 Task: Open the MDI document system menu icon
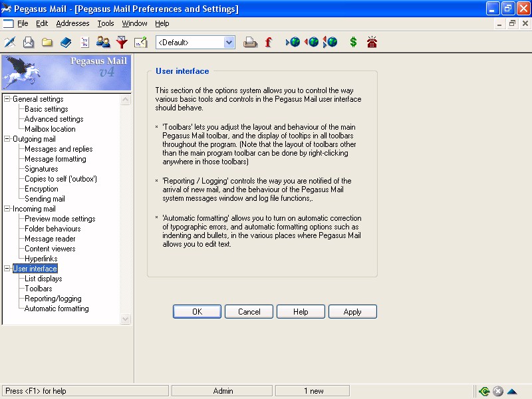(8, 23)
